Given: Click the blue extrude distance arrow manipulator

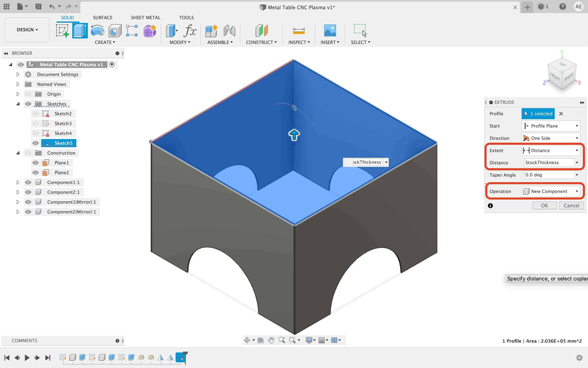Looking at the screenshot, I should click(x=294, y=135).
